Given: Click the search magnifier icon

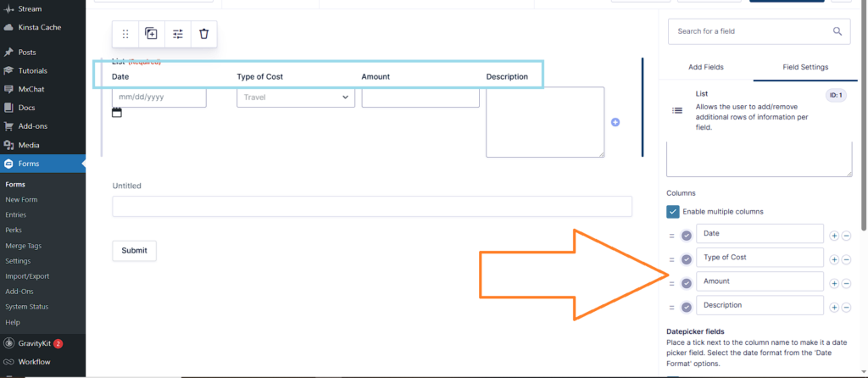Looking at the screenshot, I should coord(837,31).
